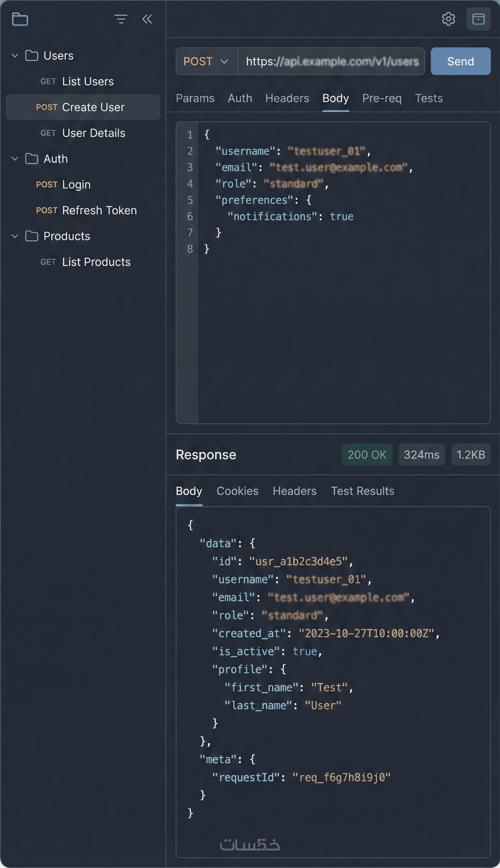Click the panel layout icon at top right

coord(478,19)
